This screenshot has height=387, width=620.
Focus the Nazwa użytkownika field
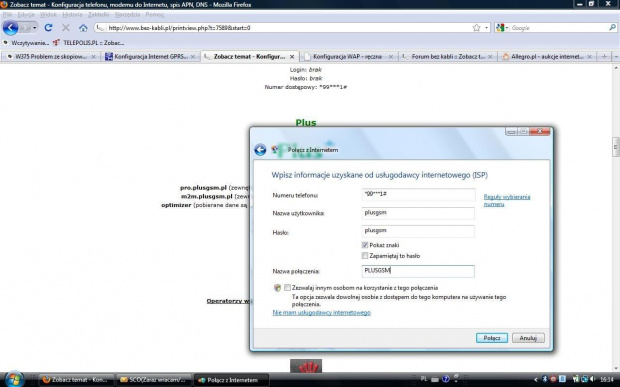pyautogui.click(x=418, y=213)
